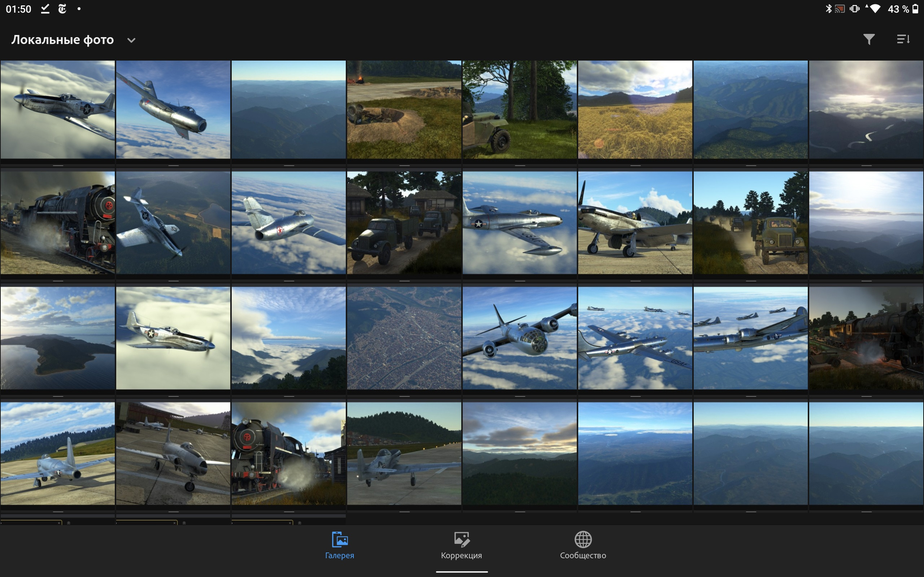The width and height of the screenshot is (924, 577).
Task: Open the B-29 bomber close-up photo
Action: tap(520, 338)
